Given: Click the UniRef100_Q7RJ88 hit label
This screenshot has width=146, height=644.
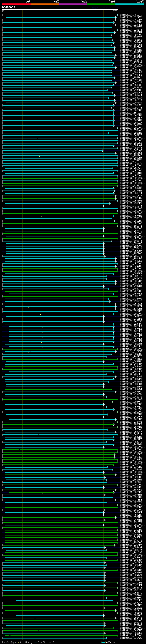Looking at the screenshot, I should tap(131, 377).
